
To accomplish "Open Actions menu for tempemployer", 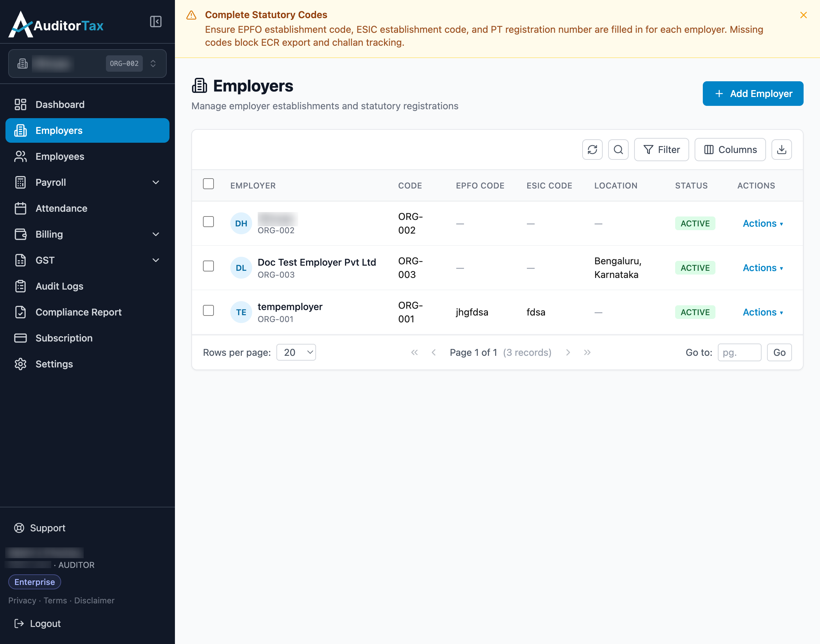I will [763, 312].
